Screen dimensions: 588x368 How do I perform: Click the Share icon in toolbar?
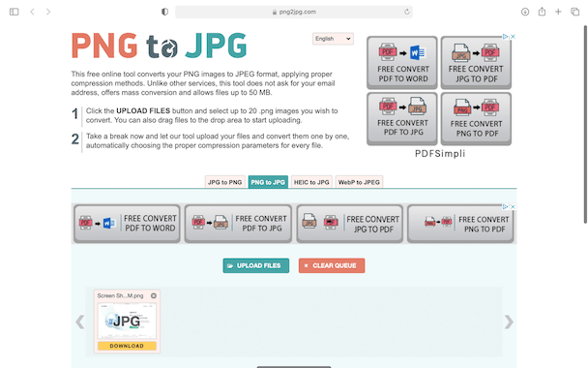point(542,12)
